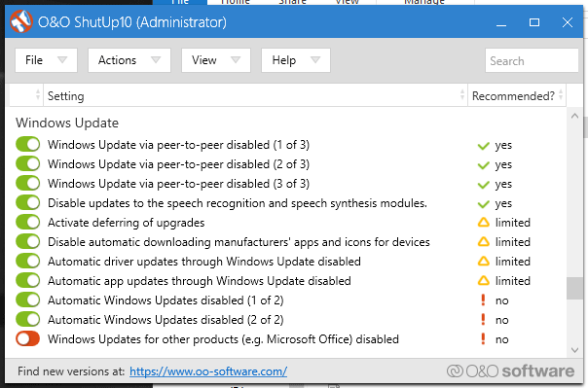Enable Windows Updates for other products disabled toggle
588x388 pixels.
pyautogui.click(x=28, y=339)
